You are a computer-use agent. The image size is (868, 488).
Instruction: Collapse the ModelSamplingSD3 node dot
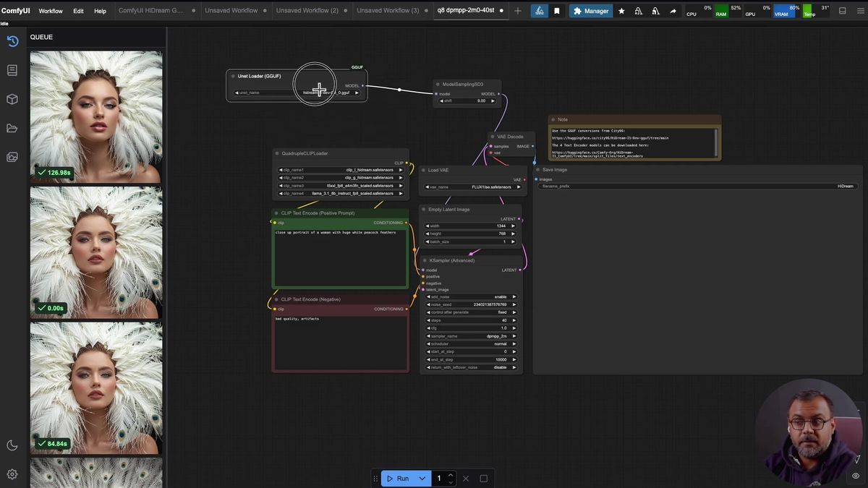pyautogui.click(x=438, y=85)
